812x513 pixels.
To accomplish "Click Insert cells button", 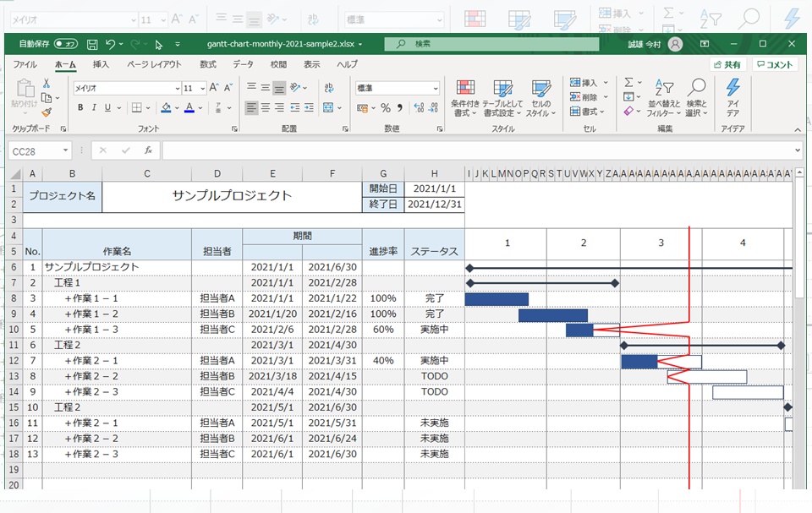I will [x=589, y=83].
